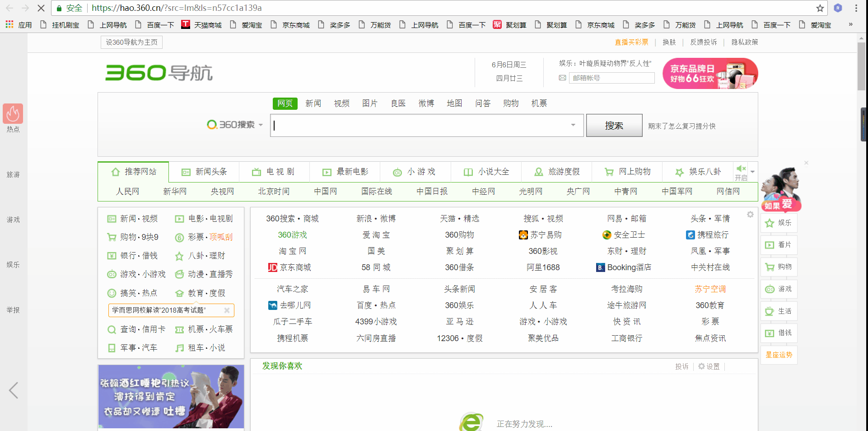This screenshot has width=868, height=431.
Task: Open the 天猫商城 bookmark
Action: click(x=201, y=25)
